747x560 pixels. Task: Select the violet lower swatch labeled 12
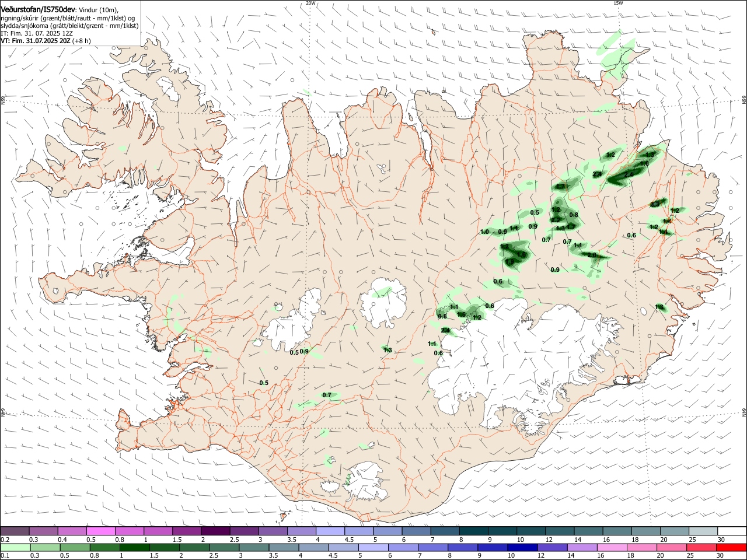point(551,547)
